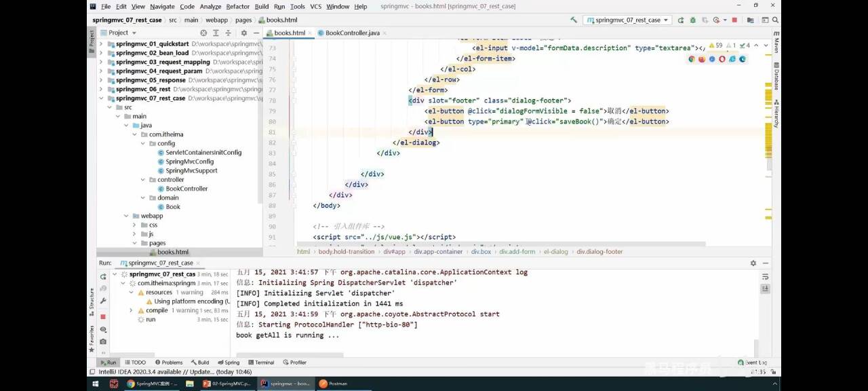The height and width of the screenshot is (391, 868).
Task: Click the wrench icon in the Run panel
Action: pos(103,301)
